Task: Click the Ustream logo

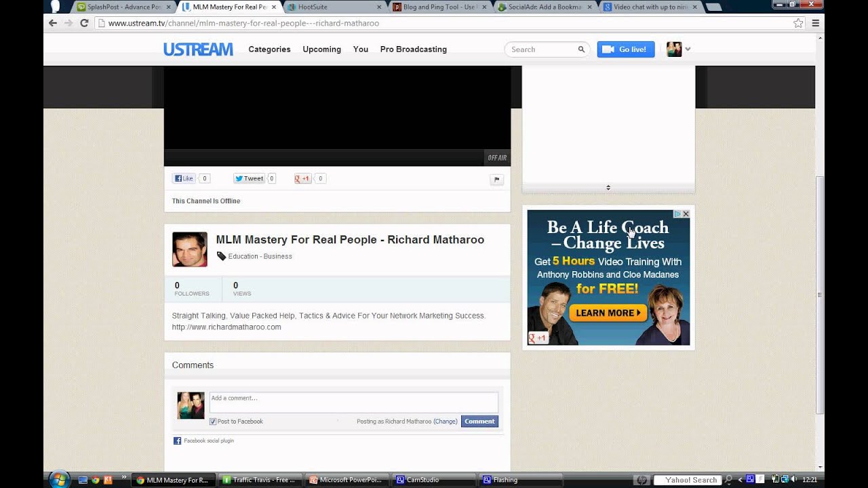Action: [198, 49]
